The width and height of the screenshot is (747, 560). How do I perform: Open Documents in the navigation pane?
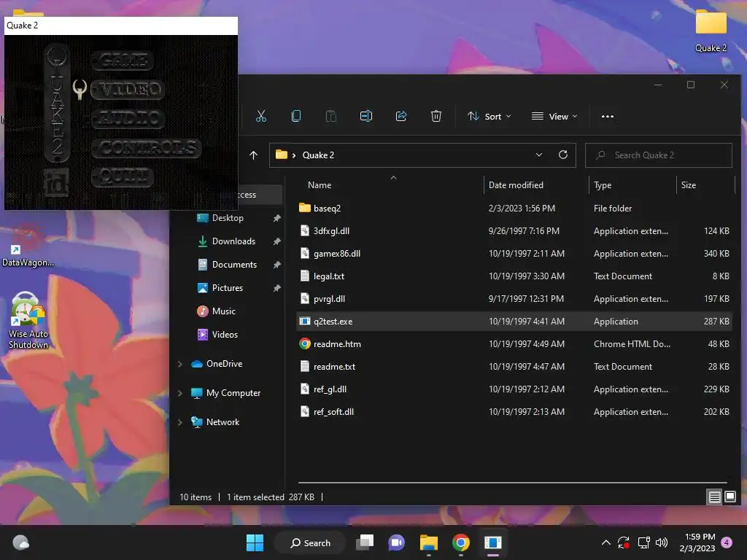pos(228,265)
